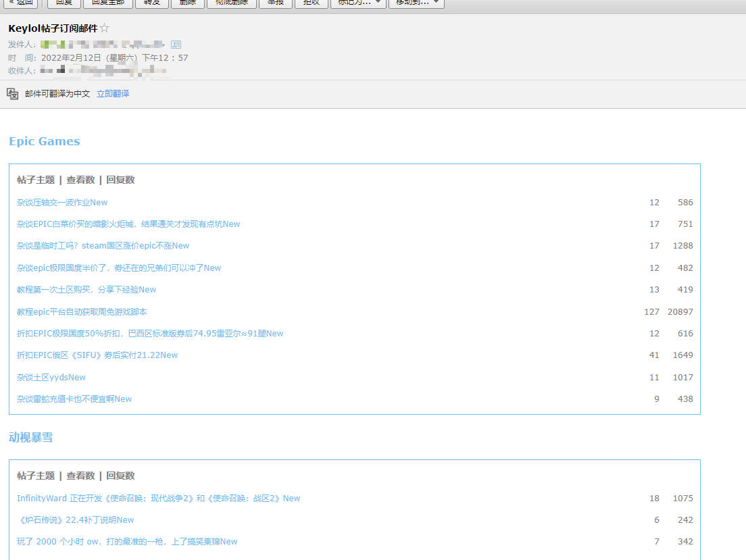Open deal post EPIC俄区《SIFU》券后实付21.22
Viewport: 746px width, 560px height.
(97, 355)
